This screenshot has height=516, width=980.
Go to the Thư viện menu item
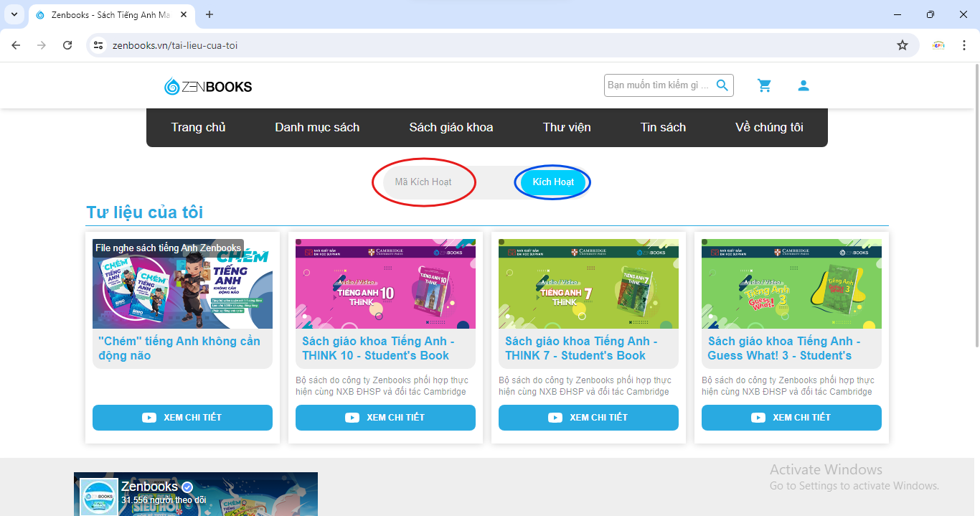coord(567,127)
